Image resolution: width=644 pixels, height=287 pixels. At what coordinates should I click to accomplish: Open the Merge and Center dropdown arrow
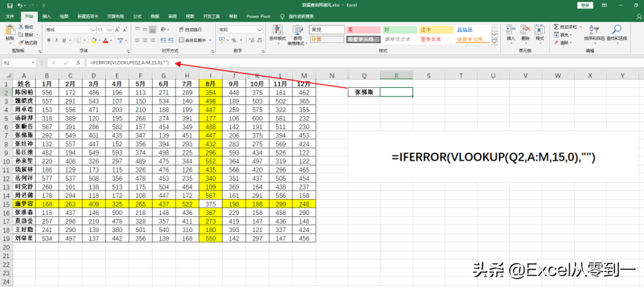(210, 40)
